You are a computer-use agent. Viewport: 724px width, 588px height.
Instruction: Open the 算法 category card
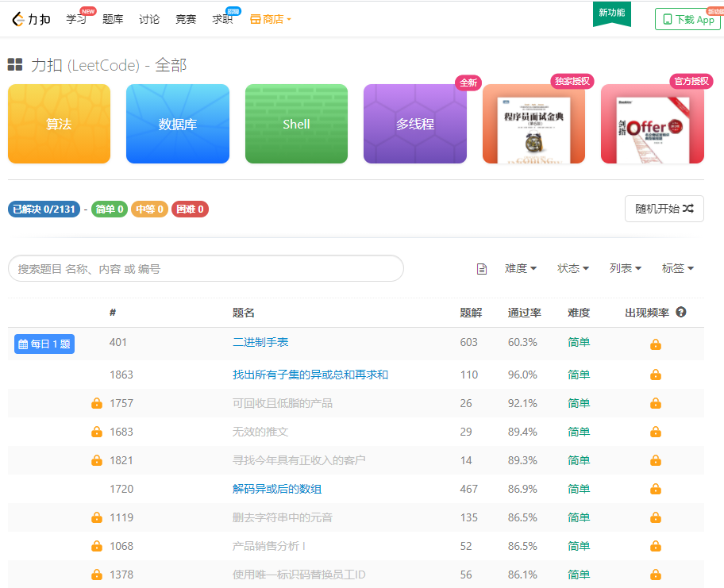pos(59,124)
